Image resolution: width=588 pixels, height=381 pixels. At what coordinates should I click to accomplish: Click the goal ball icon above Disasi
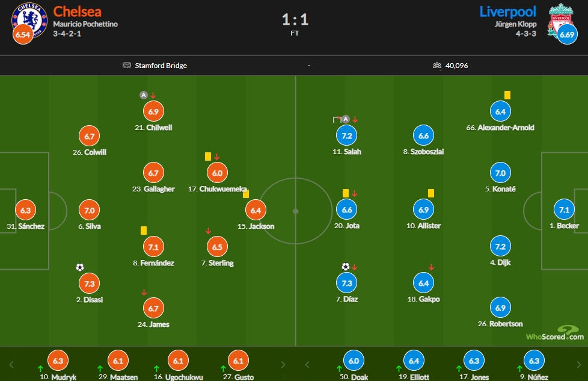click(x=79, y=267)
